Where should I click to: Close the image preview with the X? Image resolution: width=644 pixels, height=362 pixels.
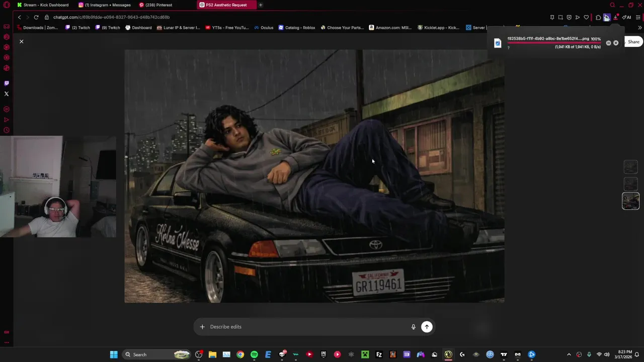pyautogui.click(x=21, y=41)
